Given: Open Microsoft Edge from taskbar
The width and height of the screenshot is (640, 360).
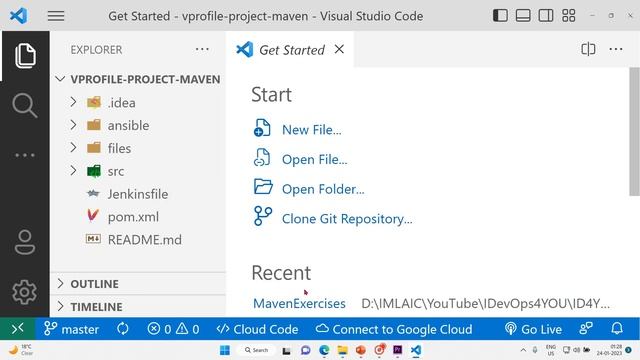Looking at the screenshot, I should 324,350.
